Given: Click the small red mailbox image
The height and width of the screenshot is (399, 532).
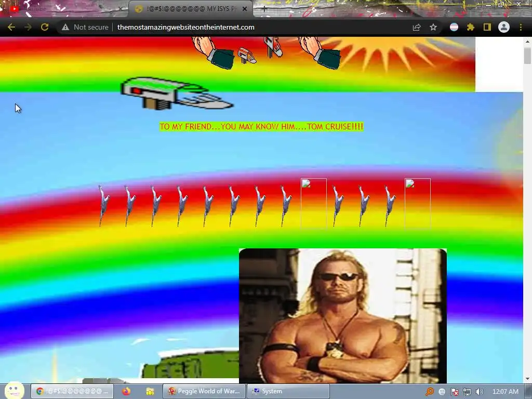Looking at the screenshot, I should [x=247, y=56].
